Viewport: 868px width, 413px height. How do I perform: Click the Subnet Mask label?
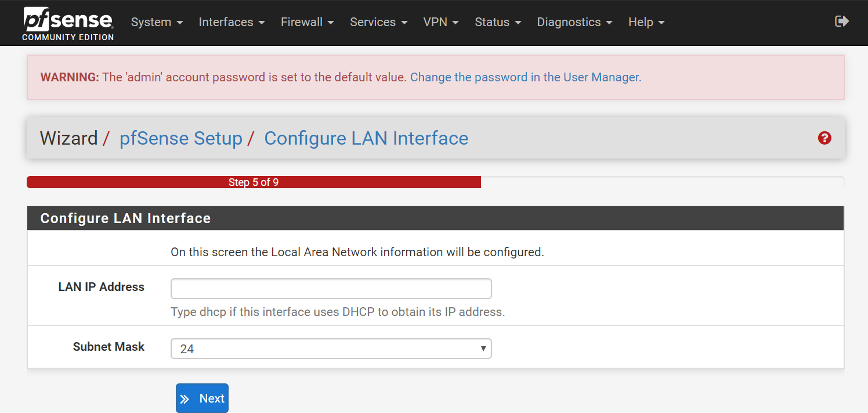coord(108,347)
